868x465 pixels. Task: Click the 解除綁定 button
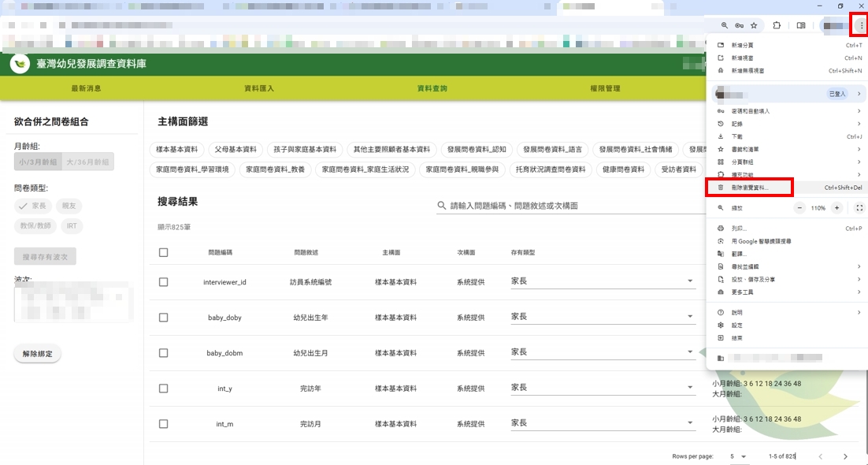37,354
